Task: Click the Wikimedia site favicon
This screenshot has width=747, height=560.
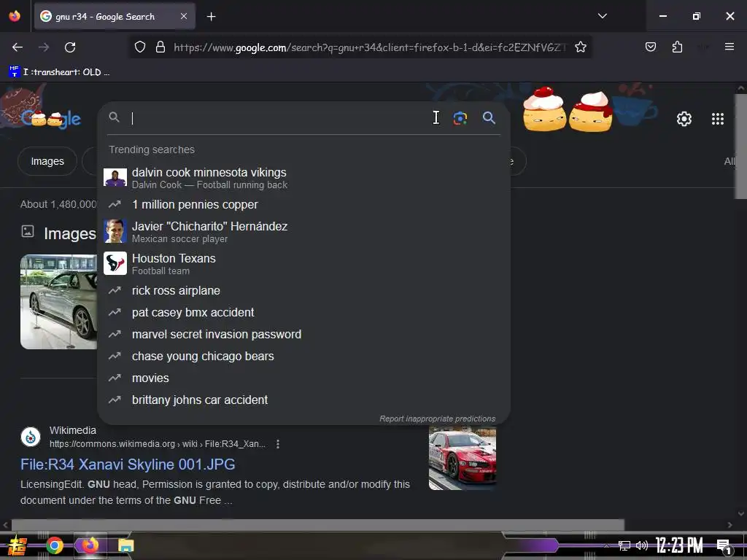Action: [31, 436]
